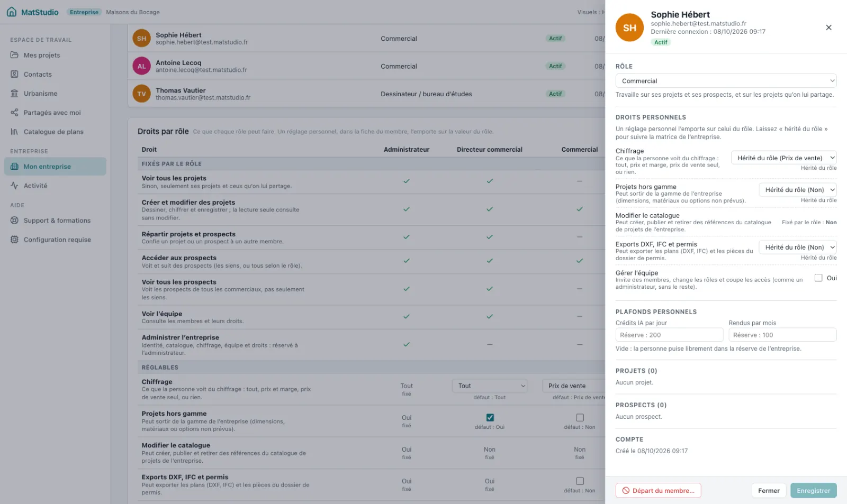Screen dimensions: 847x504
Task: Click the Directeur commercial column header
Action: pos(490,150)
